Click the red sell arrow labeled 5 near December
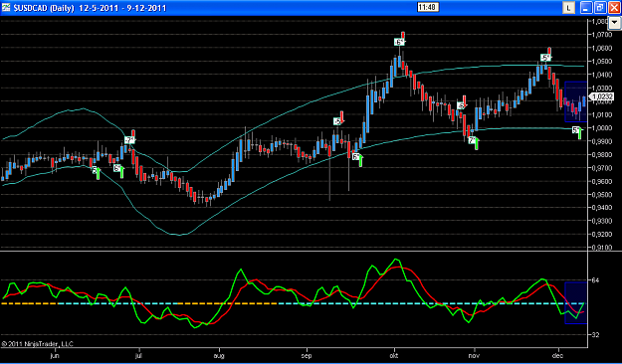Image resolution: width=622 pixels, height=364 pixels. pos(549,52)
